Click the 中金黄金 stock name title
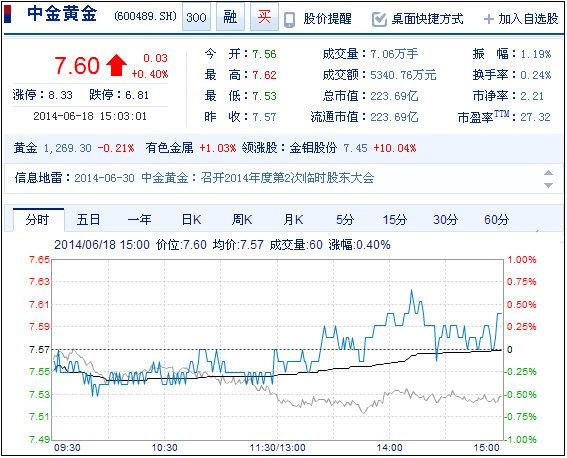Viewport: 567px width, 458px height. coord(62,14)
